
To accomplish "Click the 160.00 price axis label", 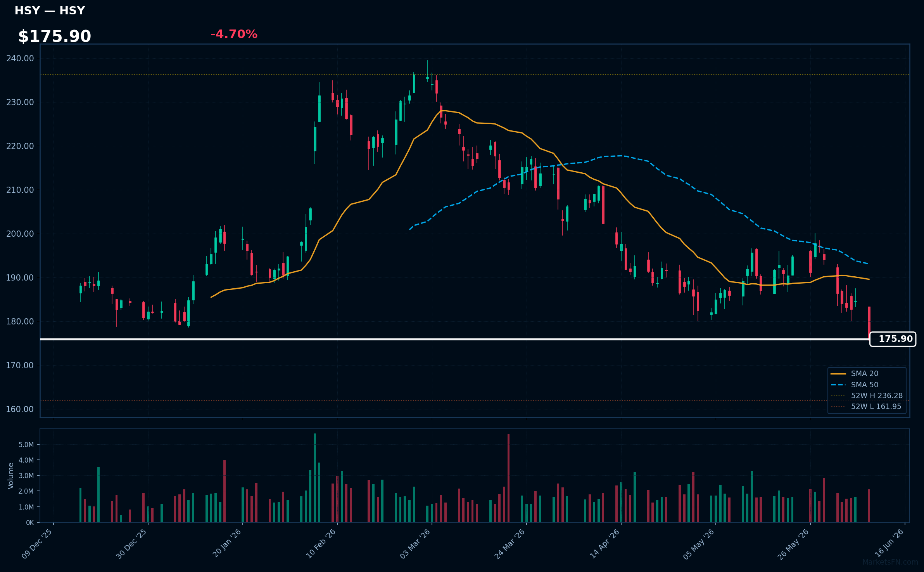I will 20,409.
